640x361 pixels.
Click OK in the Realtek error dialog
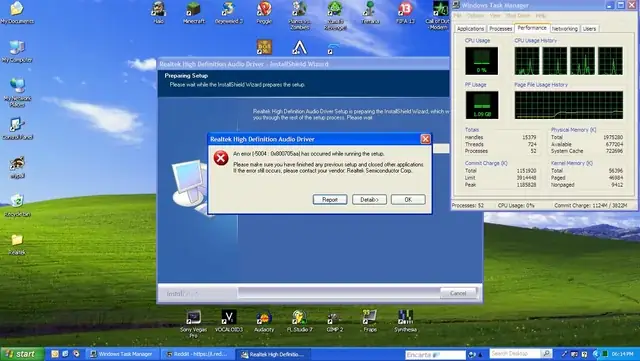(408, 200)
